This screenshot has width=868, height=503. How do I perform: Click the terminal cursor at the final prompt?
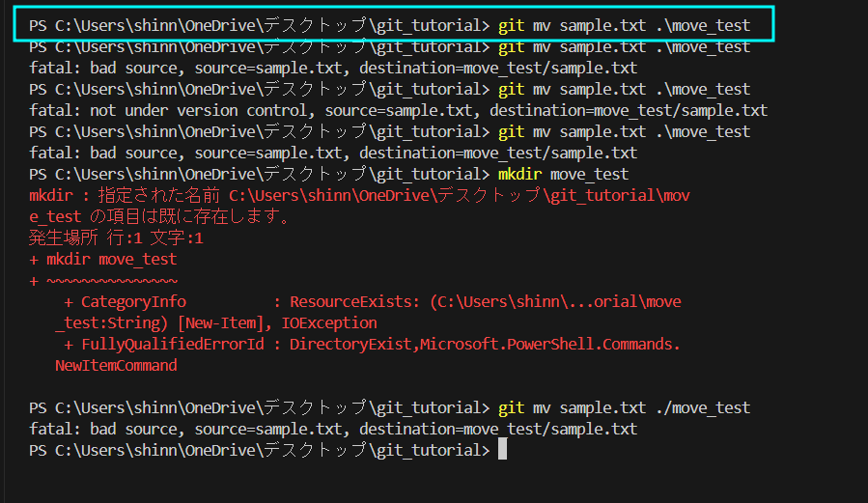click(x=502, y=450)
